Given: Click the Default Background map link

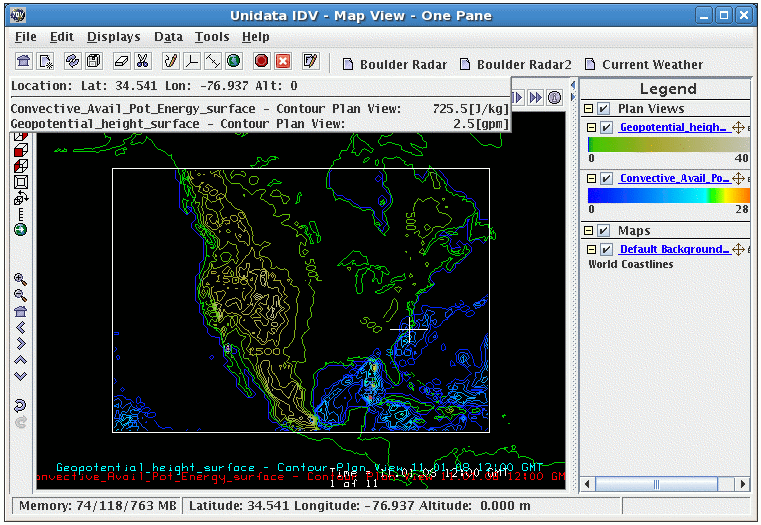Looking at the screenshot, I should (675, 249).
